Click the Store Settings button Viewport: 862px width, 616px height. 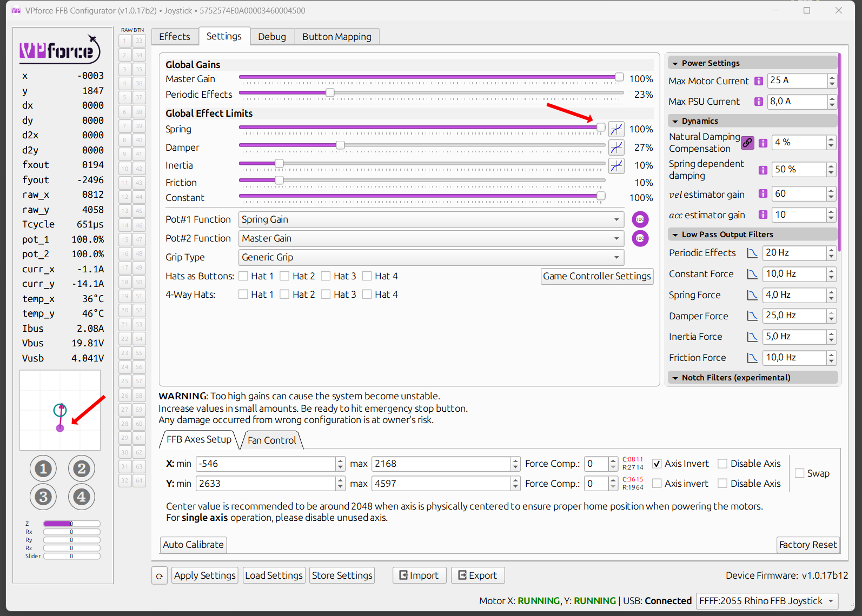tap(342, 575)
